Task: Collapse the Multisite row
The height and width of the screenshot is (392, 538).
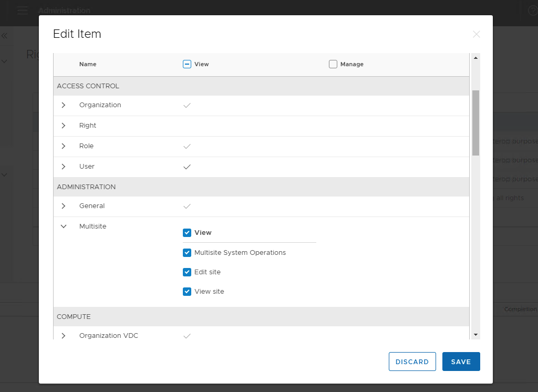Action: tap(64, 226)
